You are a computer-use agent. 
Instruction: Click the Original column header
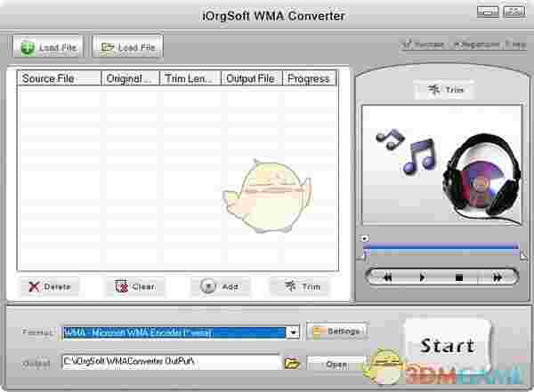click(x=131, y=78)
